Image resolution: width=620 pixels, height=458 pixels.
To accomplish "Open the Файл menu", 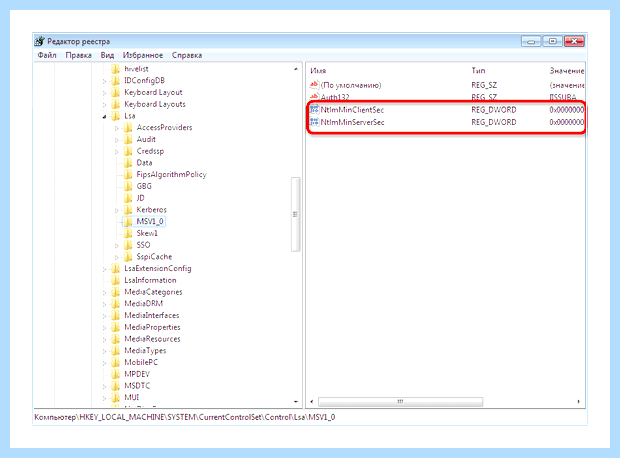I will [47, 55].
